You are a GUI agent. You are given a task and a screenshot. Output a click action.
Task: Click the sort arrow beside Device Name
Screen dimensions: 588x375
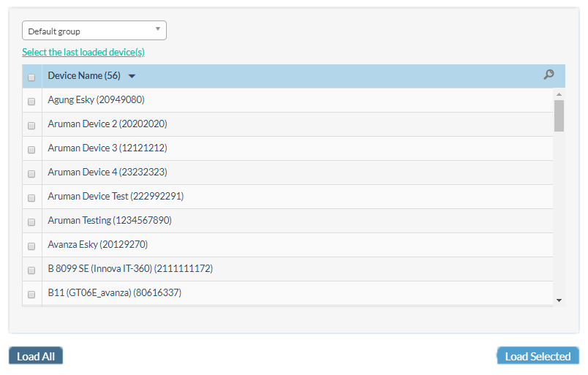(x=132, y=77)
